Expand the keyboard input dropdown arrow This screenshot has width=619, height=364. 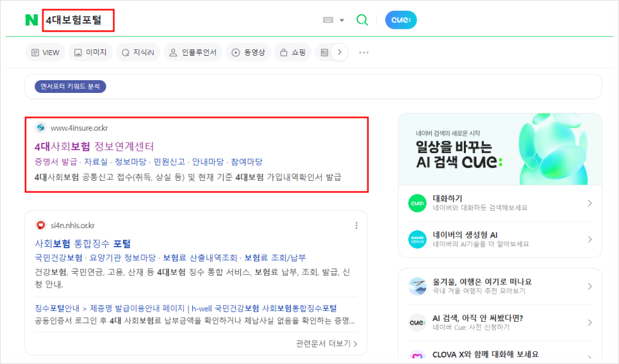pyautogui.click(x=342, y=20)
